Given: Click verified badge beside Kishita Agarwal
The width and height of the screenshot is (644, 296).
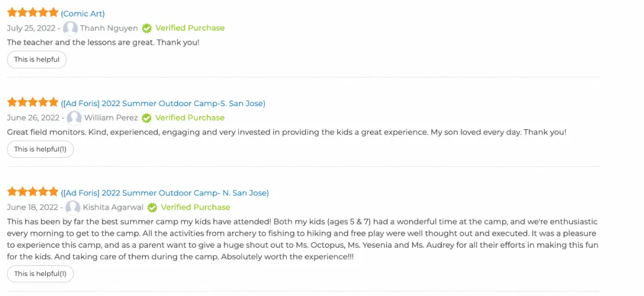Looking at the screenshot, I should [x=153, y=207].
